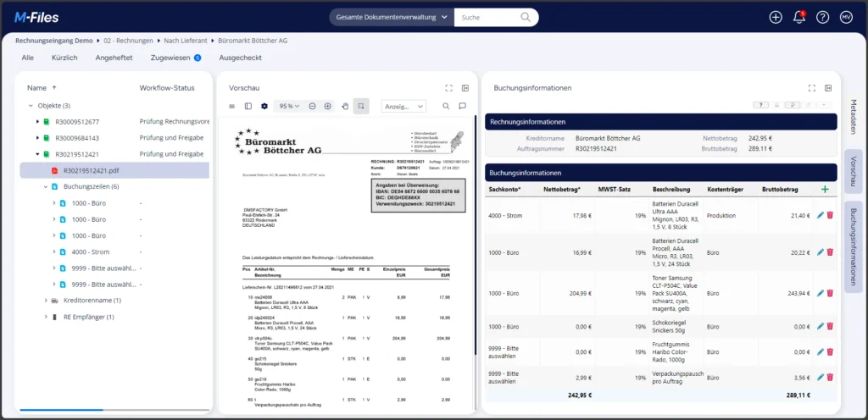Open the preview hamburger menu icon
868x420 pixels.
point(232,106)
